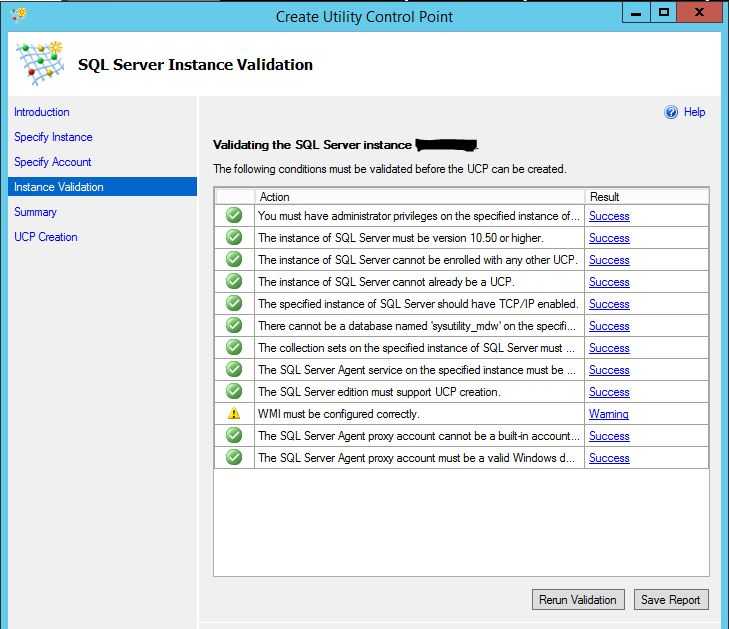Select 'The instance of SQL Server cannot already be a UCP.' text
This screenshot has height=629, width=729.
(x=386, y=282)
